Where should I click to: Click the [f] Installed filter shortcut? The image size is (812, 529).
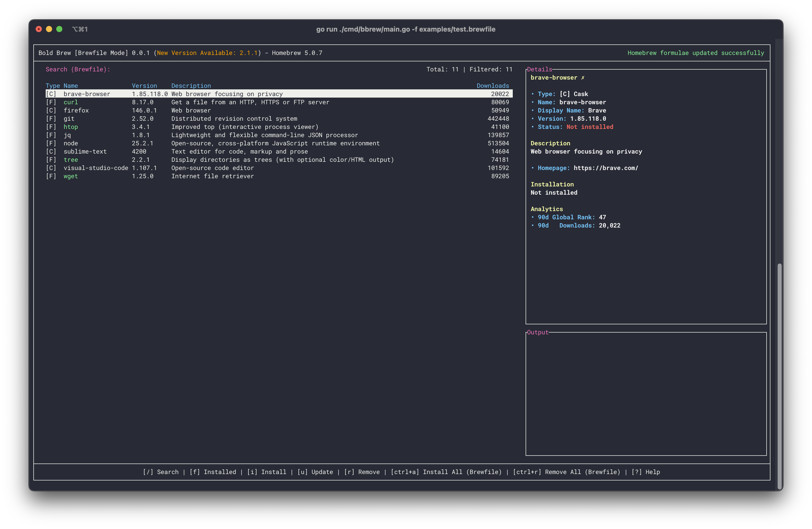click(x=213, y=472)
